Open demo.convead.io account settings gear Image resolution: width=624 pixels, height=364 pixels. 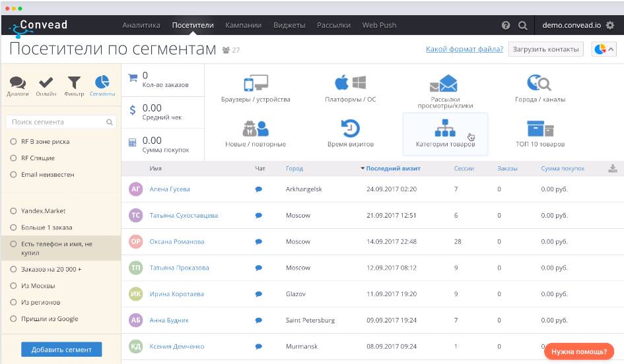point(609,26)
